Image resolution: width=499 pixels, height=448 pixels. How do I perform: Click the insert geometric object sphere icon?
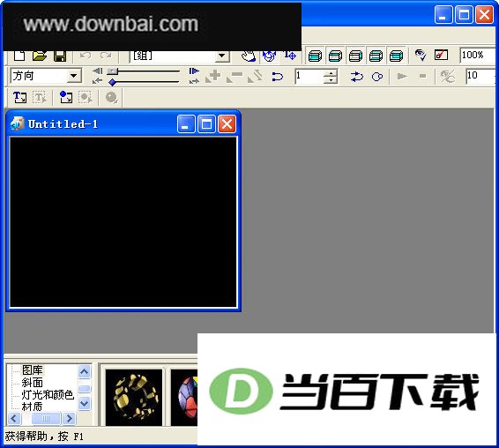coord(112,97)
